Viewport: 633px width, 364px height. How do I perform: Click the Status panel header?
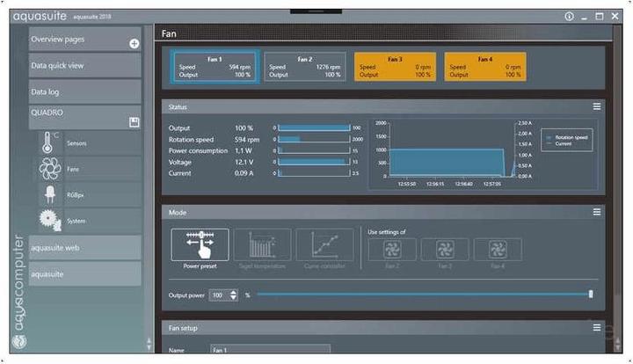click(383, 106)
